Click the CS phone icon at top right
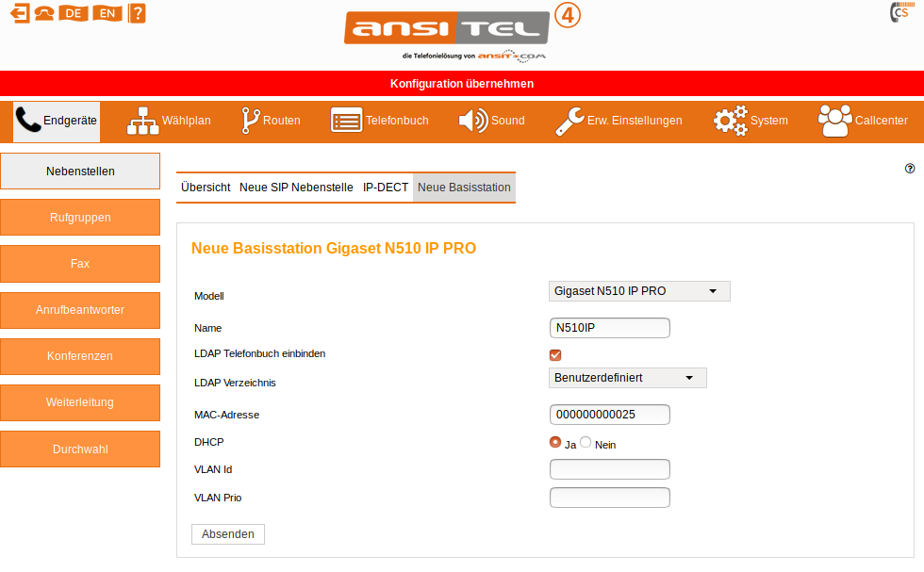The width and height of the screenshot is (924, 572). point(899,12)
